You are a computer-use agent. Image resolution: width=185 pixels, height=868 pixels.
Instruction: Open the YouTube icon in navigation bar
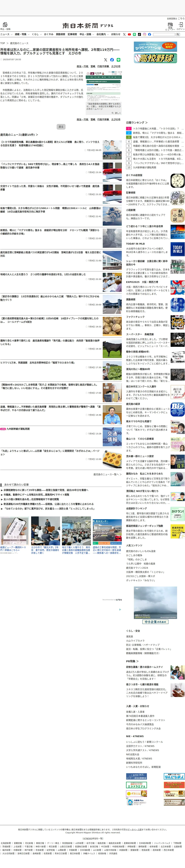[129, 34]
